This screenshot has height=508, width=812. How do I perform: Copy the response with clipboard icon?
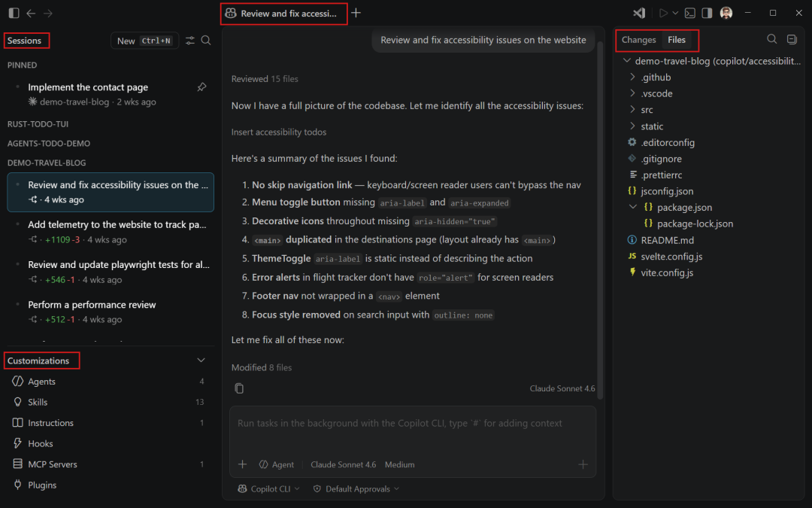[x=239, y=388]
